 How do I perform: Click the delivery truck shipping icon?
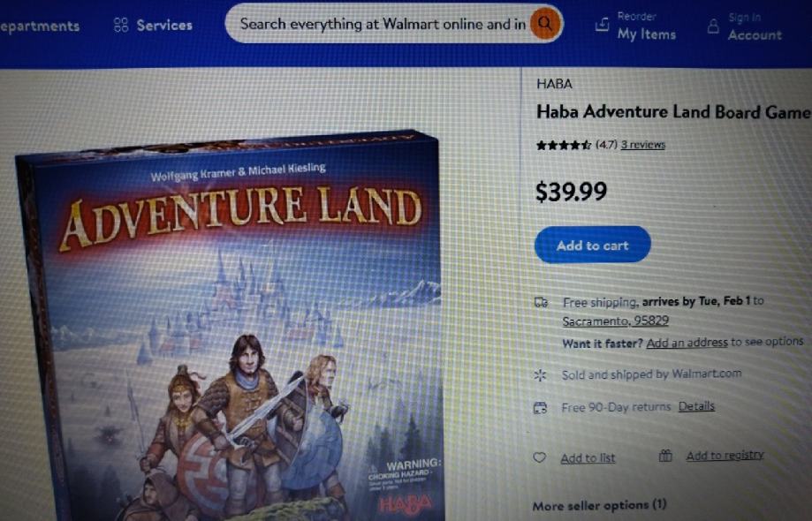pyautogui.click(x=541, y=302)
